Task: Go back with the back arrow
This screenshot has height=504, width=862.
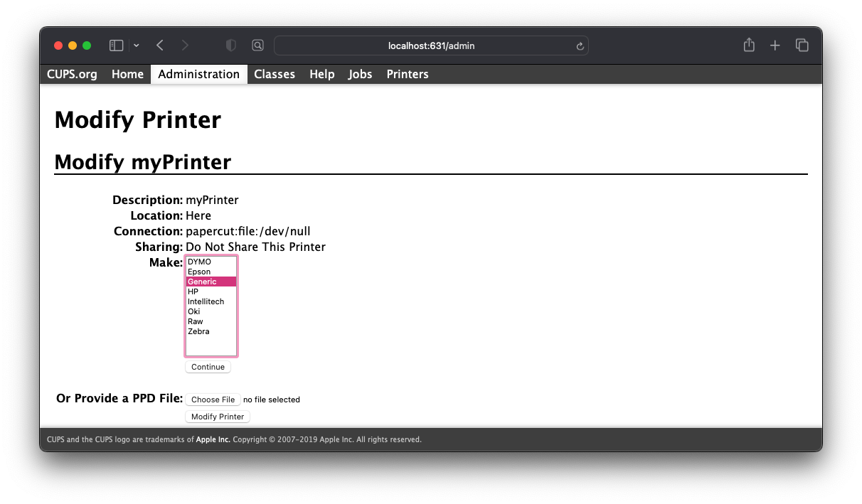Action: tap(160, 45)
